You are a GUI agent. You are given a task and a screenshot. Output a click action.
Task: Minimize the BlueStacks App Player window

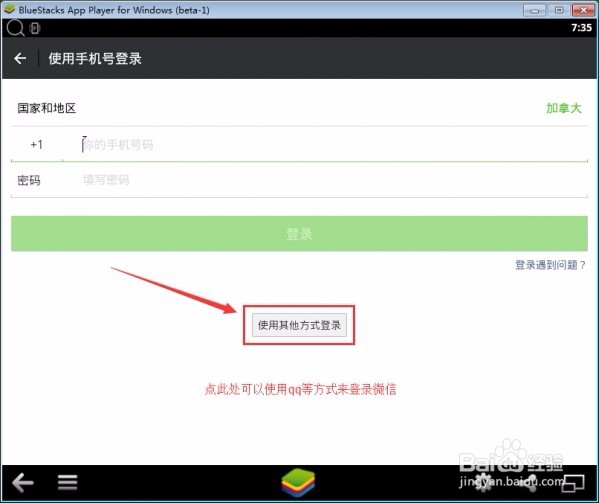534,10
